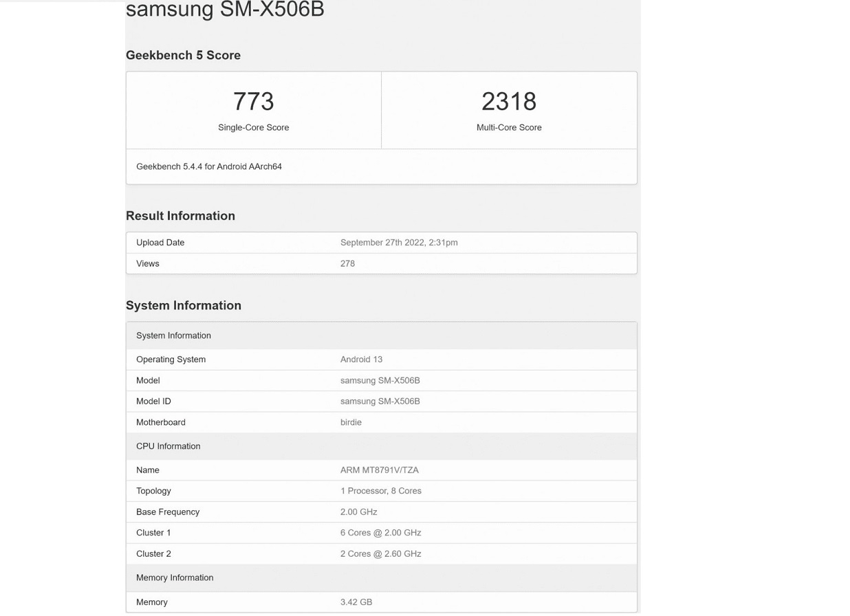Click the 'Cluster 1' label
Viewport: 850px width, 616px height.
click(x=153, y=533)
